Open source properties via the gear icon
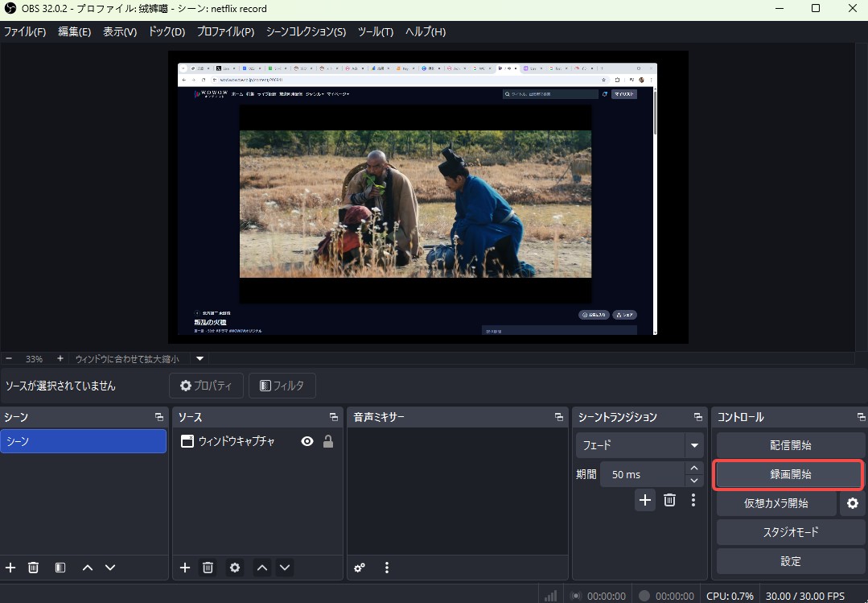Viewport: 868px width, 603px height. 234,568
